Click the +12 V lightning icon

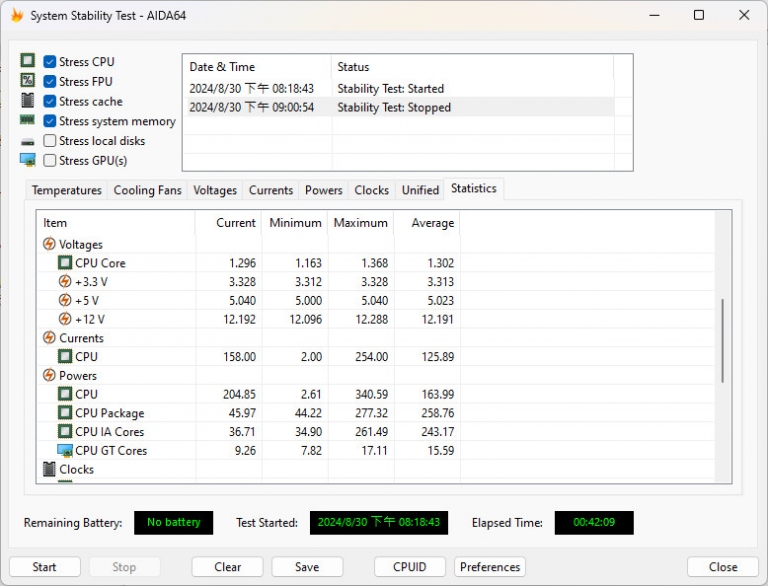[x=65, y=319]
